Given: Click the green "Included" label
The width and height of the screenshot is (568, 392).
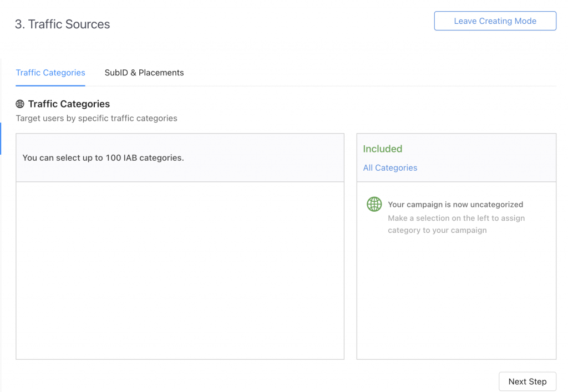Looking at the screenshot, I should (382, 149).
